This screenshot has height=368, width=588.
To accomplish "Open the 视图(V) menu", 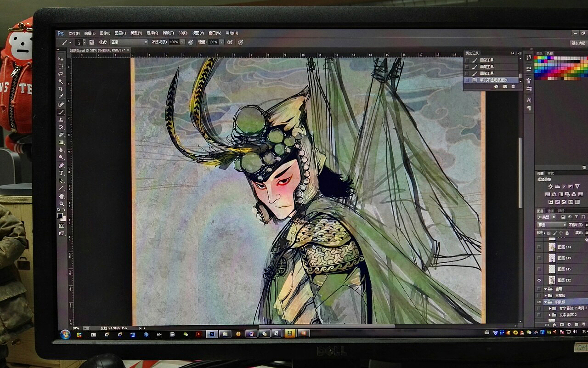I will (x=198, y=34).
